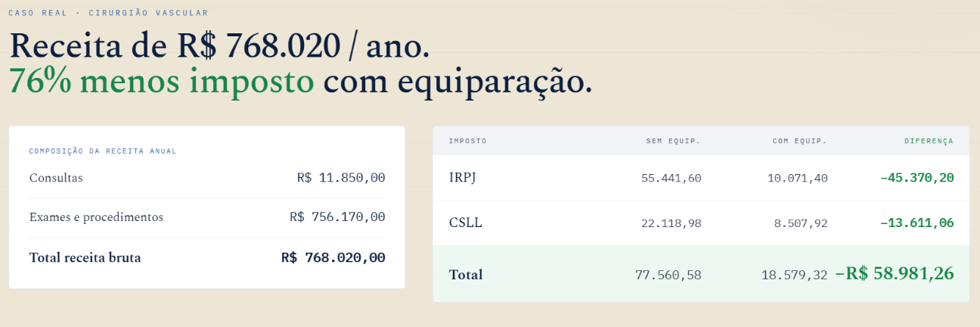
Task: Select Total receita bruta label
Action: [85, 258]
